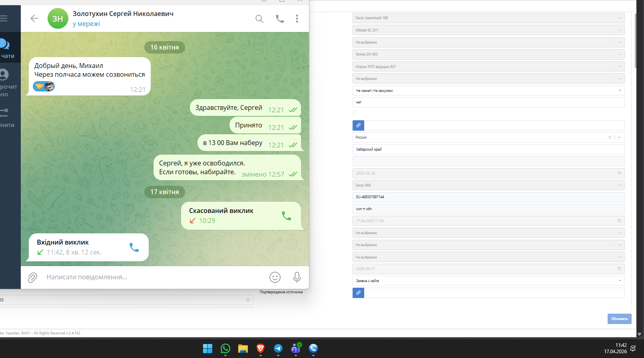The width and height of the screenshot is (644, 358).
Task: Open the blue phone app in taskbar
Action: click(313, 348)
